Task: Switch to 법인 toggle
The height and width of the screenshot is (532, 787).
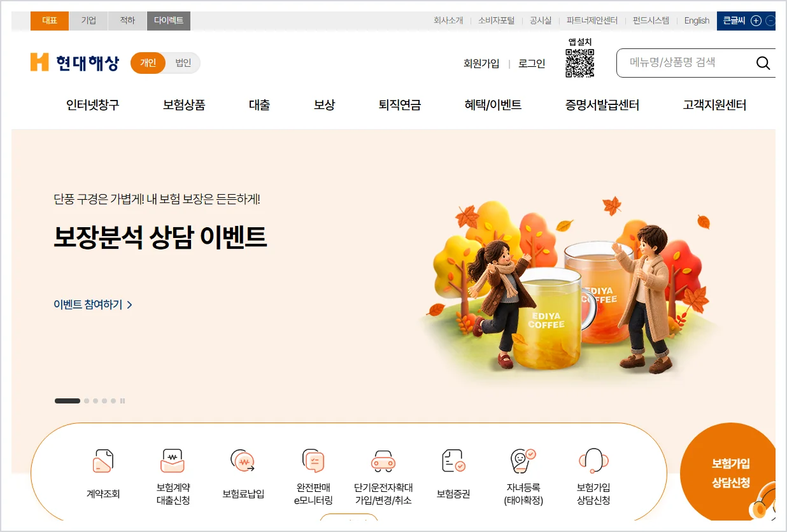Action: tap(183, 63)
